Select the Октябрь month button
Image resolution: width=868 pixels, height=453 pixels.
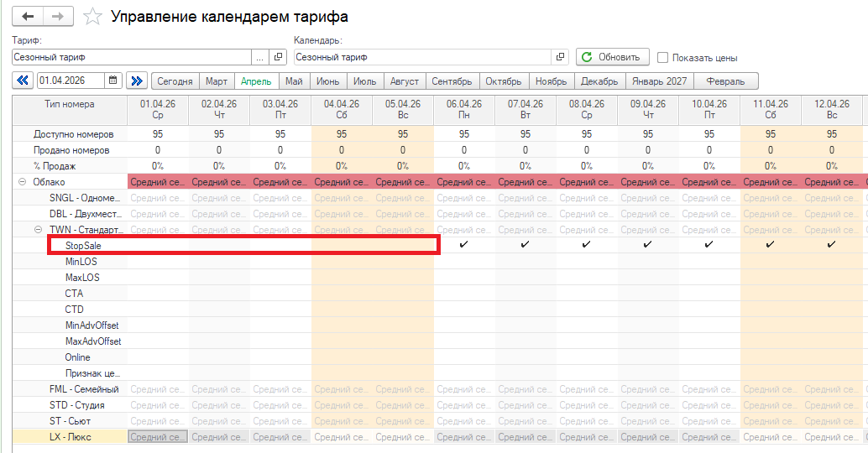504,81
